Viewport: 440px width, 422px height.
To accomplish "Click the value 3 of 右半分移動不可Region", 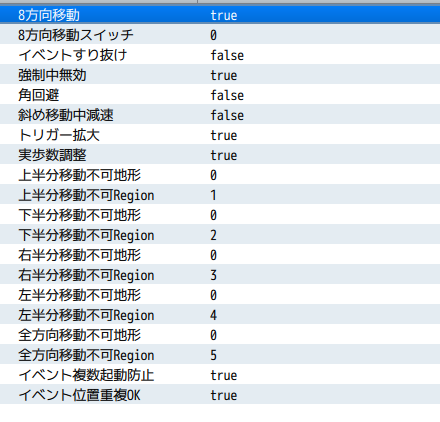I will tap(213, 275).
